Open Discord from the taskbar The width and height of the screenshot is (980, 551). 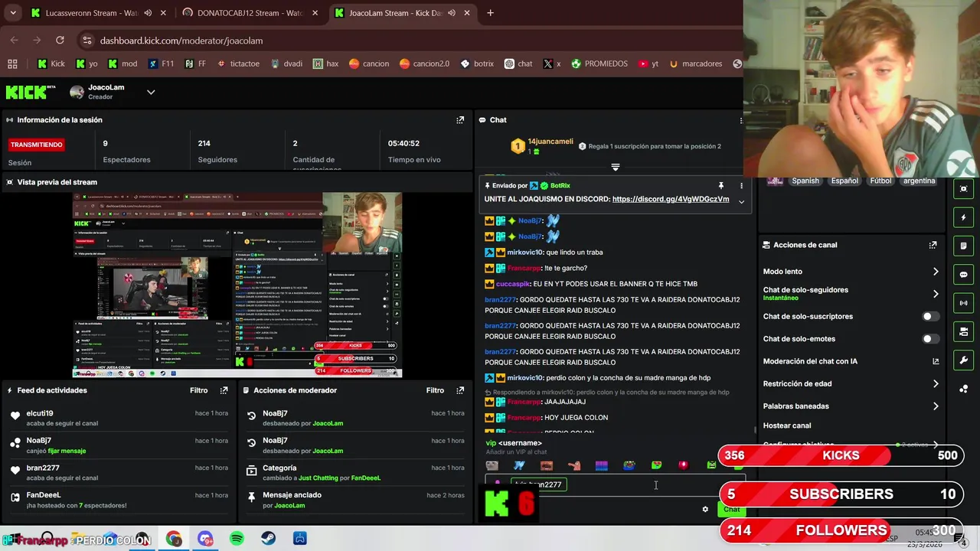click(x=205, y=539)
